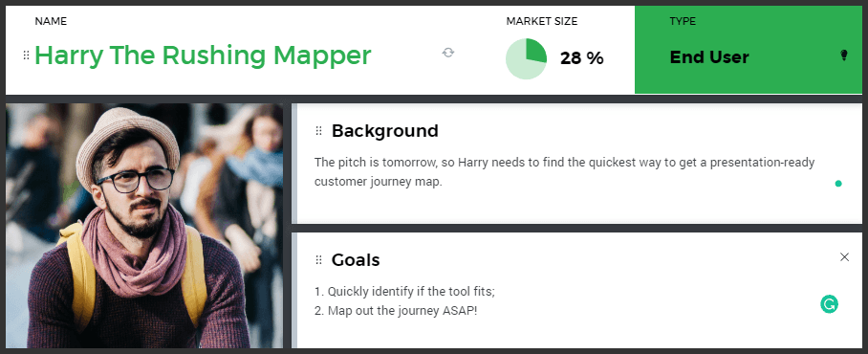Click the drag handle next to Background

[x=318, y=131]
